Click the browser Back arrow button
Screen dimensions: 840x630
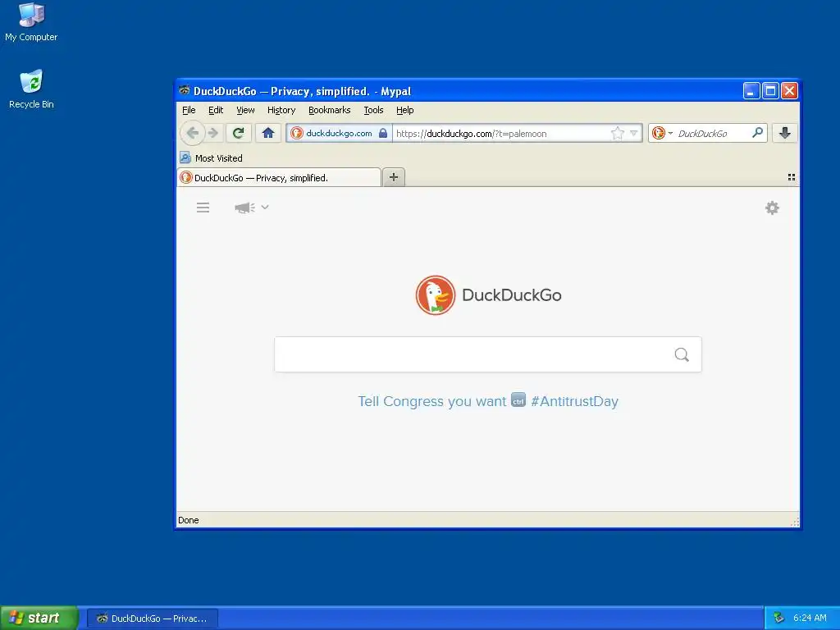coord(192,133)
